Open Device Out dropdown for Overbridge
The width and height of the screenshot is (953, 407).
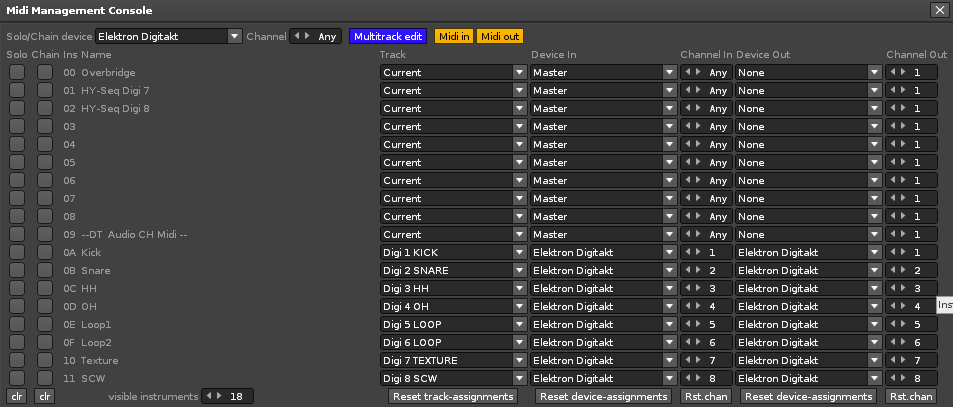tap(808, 72)
